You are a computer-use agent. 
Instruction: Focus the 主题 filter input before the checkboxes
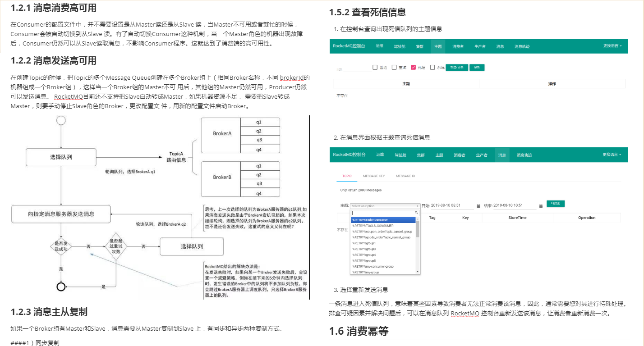pyautogui.click(x=358, y=69)
